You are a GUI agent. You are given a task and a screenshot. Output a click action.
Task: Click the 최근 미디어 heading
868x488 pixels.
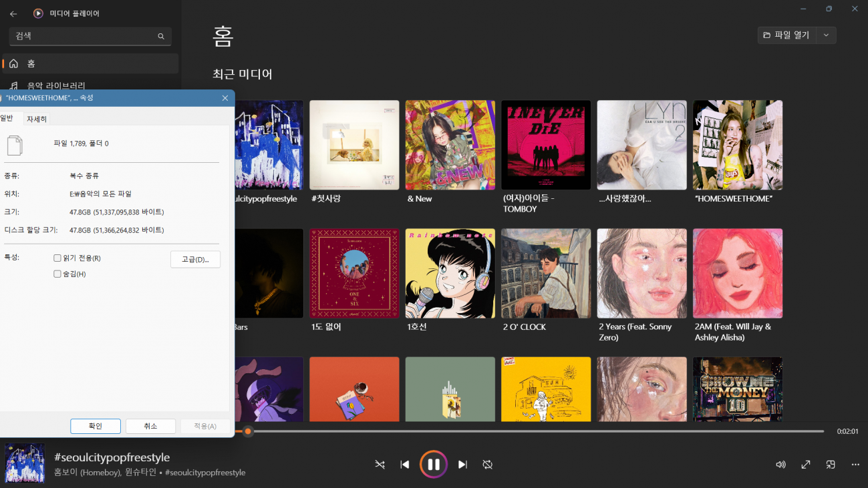[243, 74]
